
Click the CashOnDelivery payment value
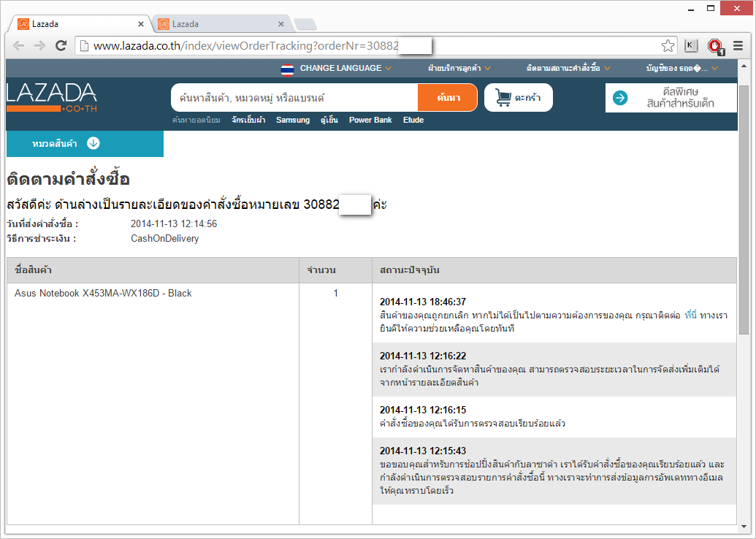(165, 238)
